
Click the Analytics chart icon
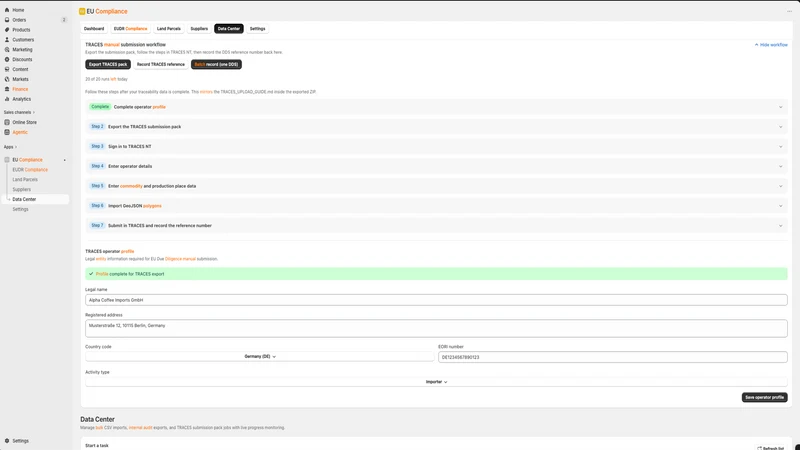[7, 99]
